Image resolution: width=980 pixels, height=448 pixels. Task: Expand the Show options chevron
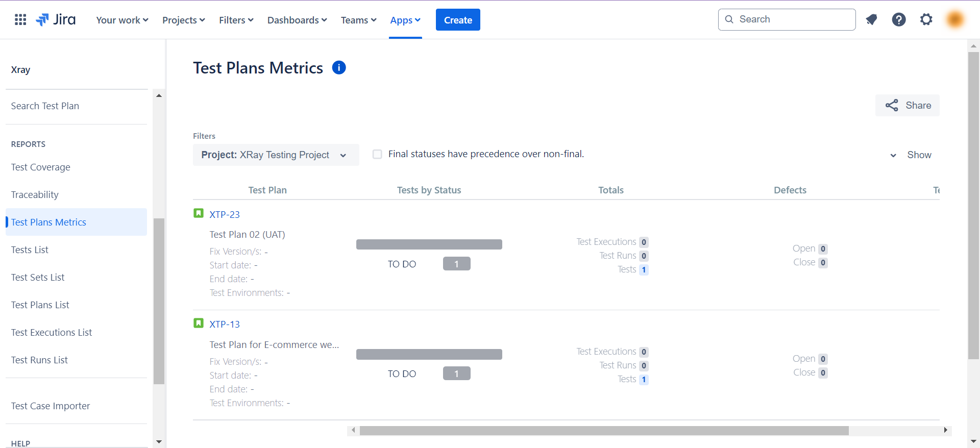click(x=893, y=155)
